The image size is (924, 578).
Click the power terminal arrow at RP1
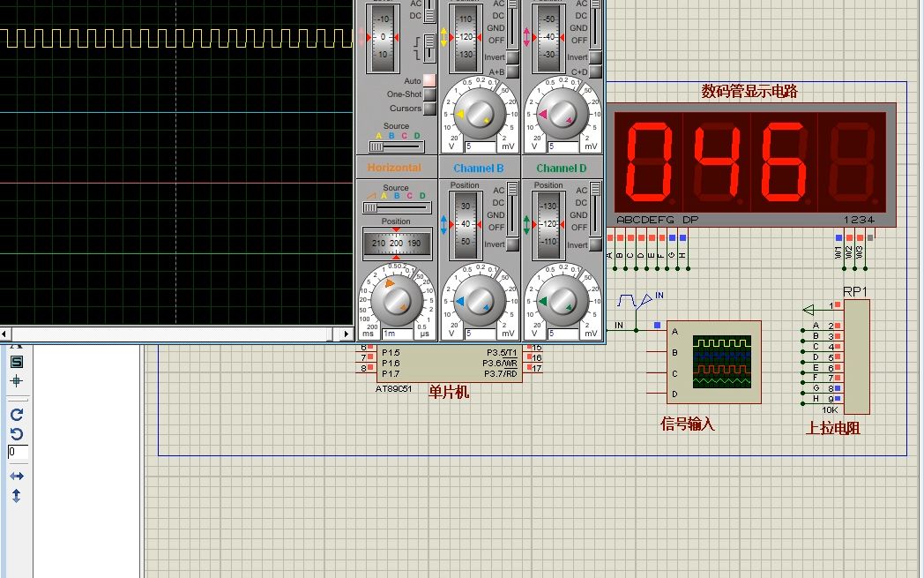click(x=809, y=310)
